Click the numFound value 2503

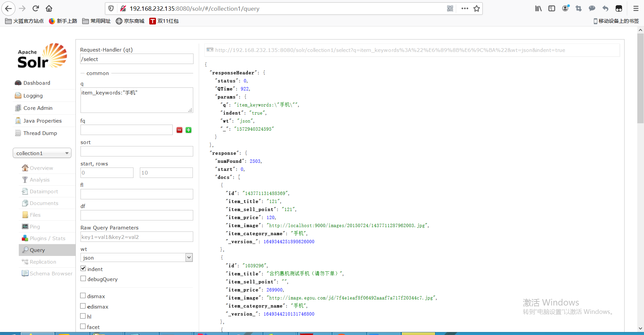[255, 161]
